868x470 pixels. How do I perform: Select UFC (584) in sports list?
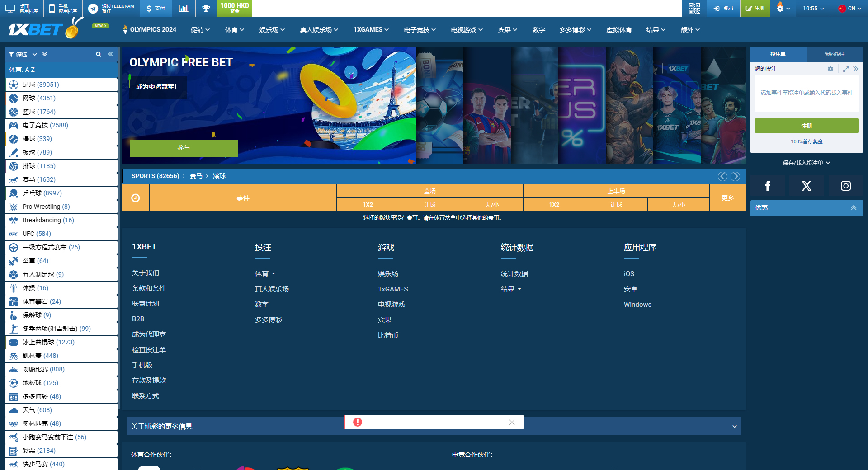(x=61, y=234)
